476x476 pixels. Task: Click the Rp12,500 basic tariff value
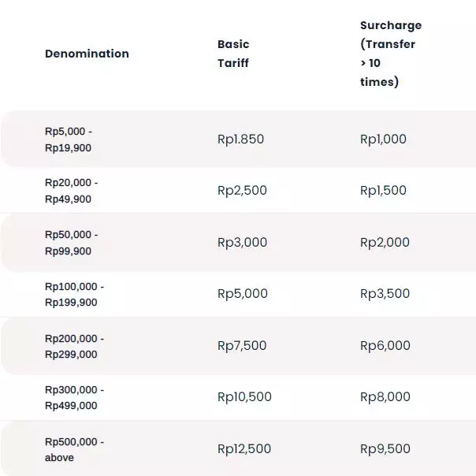[x=244, y=449]
